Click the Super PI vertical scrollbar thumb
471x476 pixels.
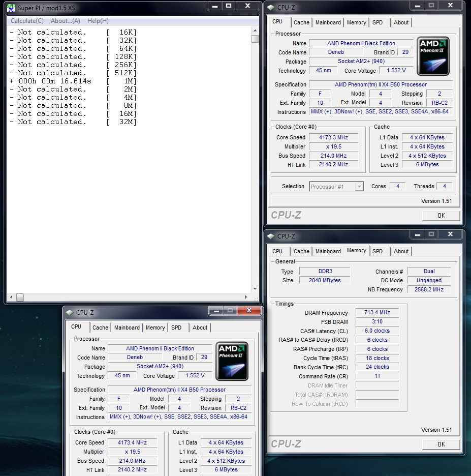click(255, 39)
